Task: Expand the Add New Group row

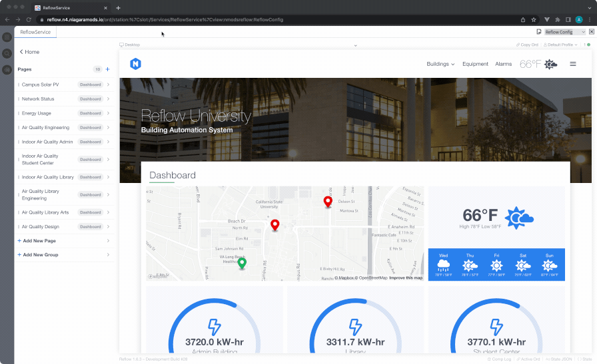Action: coord(64,255)
